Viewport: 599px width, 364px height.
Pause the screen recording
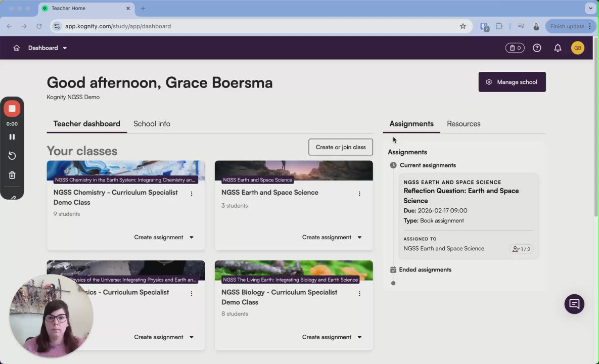point(12,136)
